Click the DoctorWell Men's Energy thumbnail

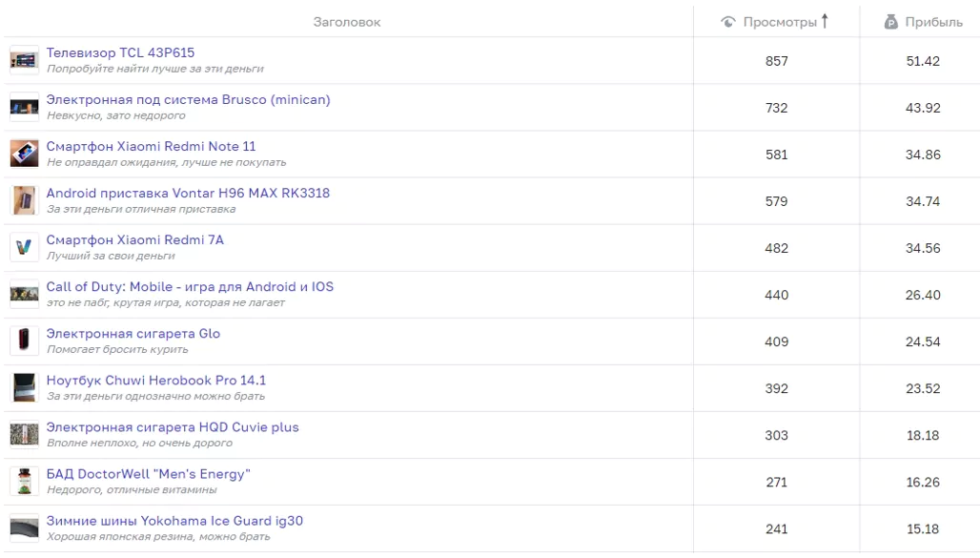pyautogui.click(x=25, y=482)
